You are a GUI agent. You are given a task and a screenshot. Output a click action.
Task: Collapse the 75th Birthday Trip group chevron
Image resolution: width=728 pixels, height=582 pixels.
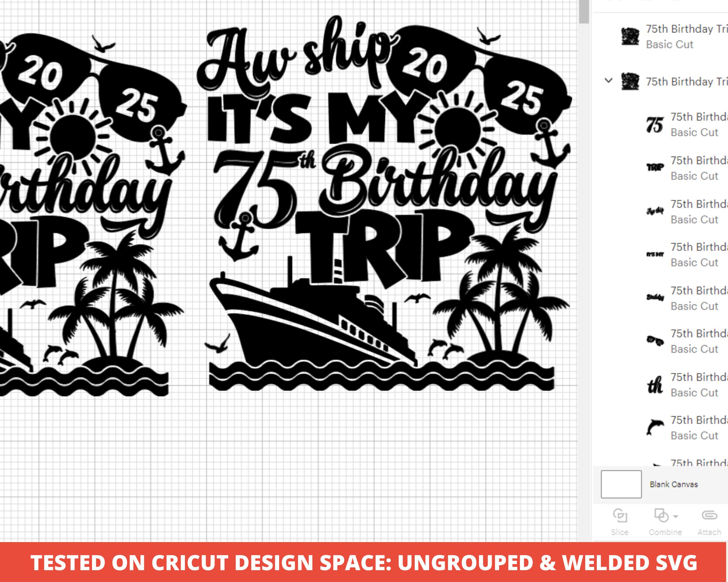coord(609,81)
